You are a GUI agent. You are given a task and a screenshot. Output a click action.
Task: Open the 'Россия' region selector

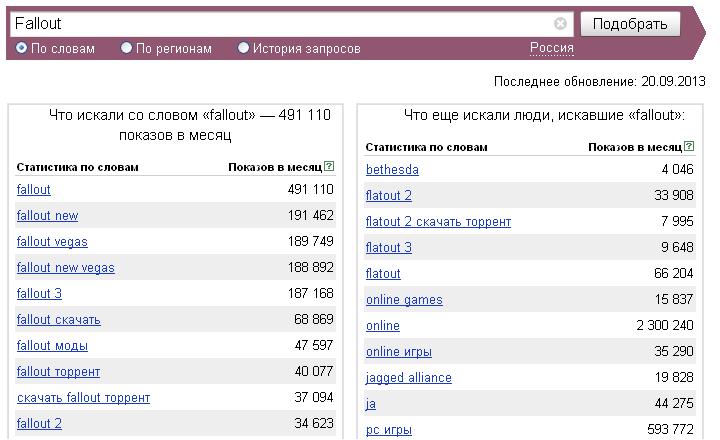click(x=551, y=47)
